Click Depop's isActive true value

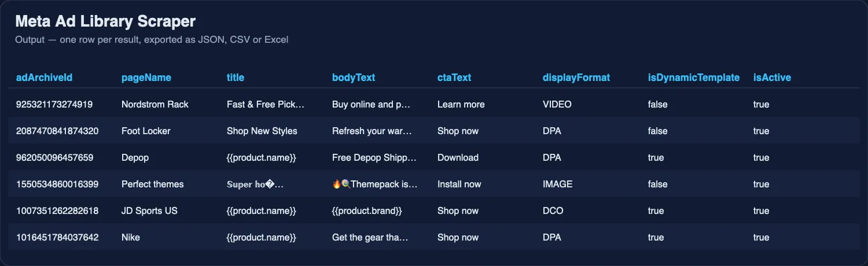pos(762,158)
